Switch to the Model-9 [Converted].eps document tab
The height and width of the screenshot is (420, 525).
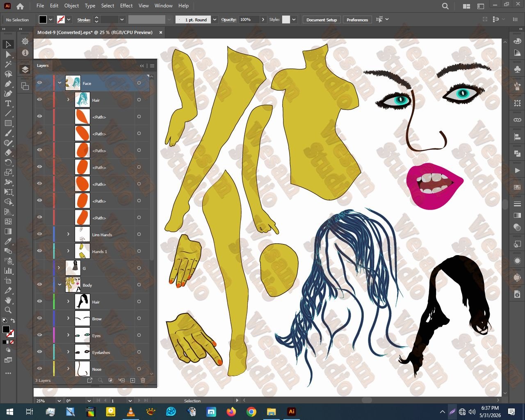(x=95, y=32)
